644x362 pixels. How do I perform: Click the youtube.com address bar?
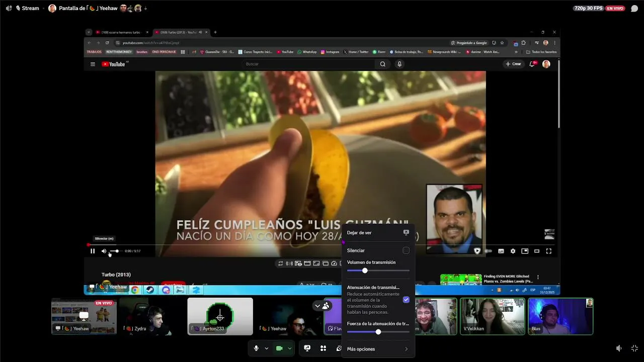coord(282,43)
